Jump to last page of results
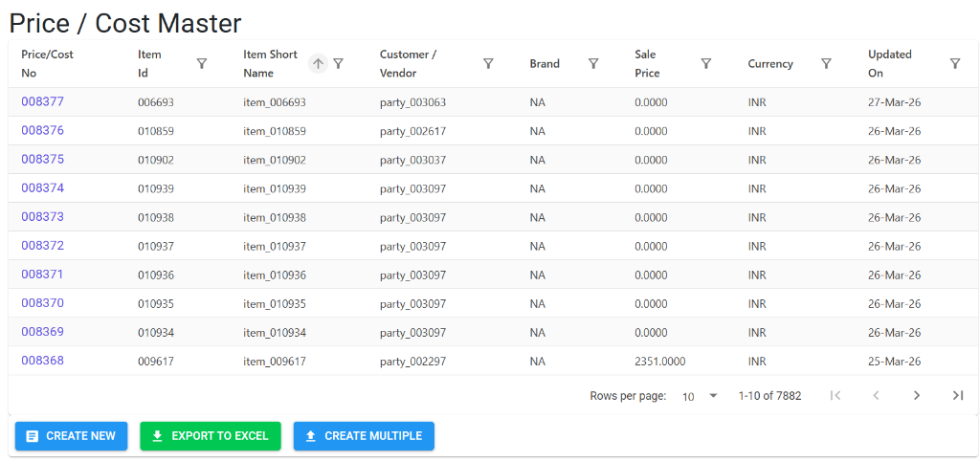Viewport: 980px width, 462px height. coord(957,395)
